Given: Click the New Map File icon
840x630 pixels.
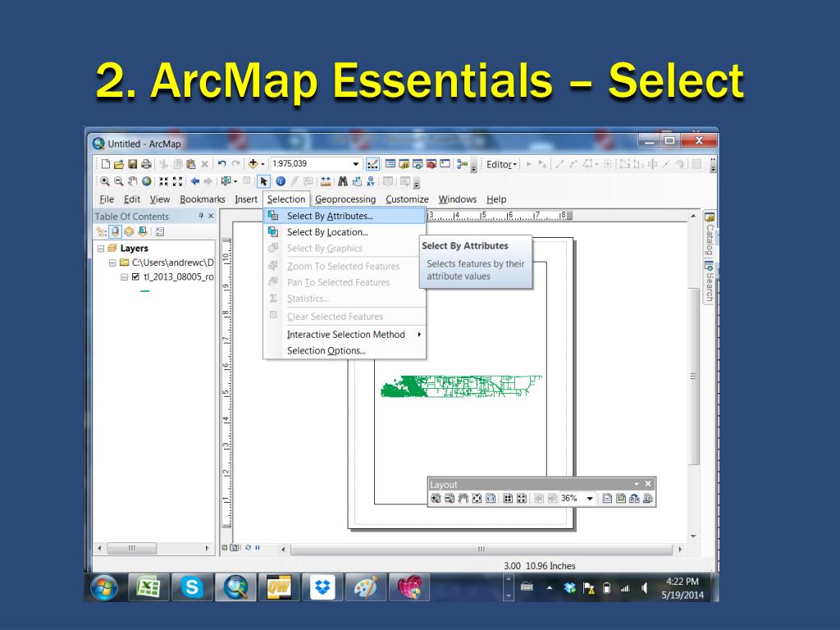Looking at the screenshot, I should (x=106, y=164).
